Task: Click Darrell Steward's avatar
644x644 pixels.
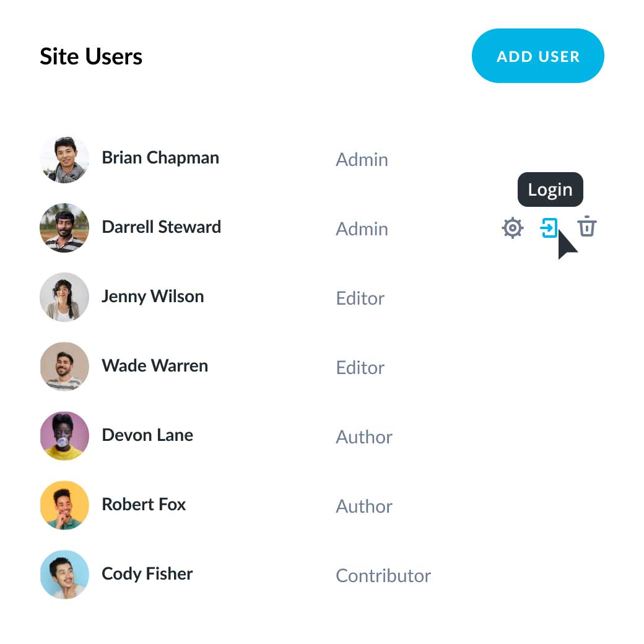Action: (x=64, y=228)
